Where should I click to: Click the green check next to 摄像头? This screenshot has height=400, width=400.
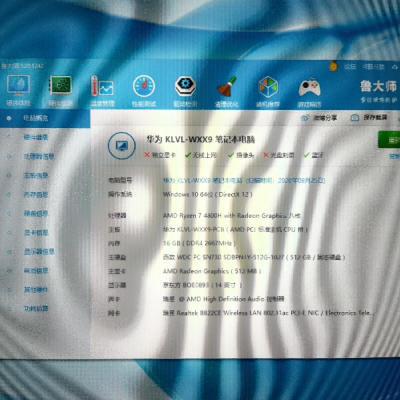(231, 155)
